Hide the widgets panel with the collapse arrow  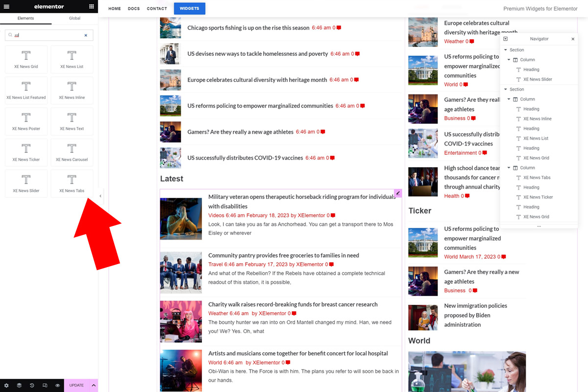(x=100, y=196)
